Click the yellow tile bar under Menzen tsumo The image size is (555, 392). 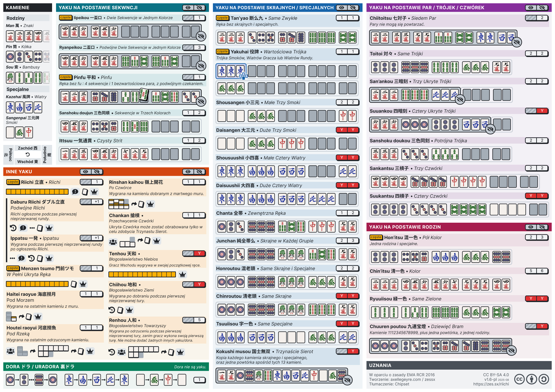pyautogui.click(x=37, y=284)
